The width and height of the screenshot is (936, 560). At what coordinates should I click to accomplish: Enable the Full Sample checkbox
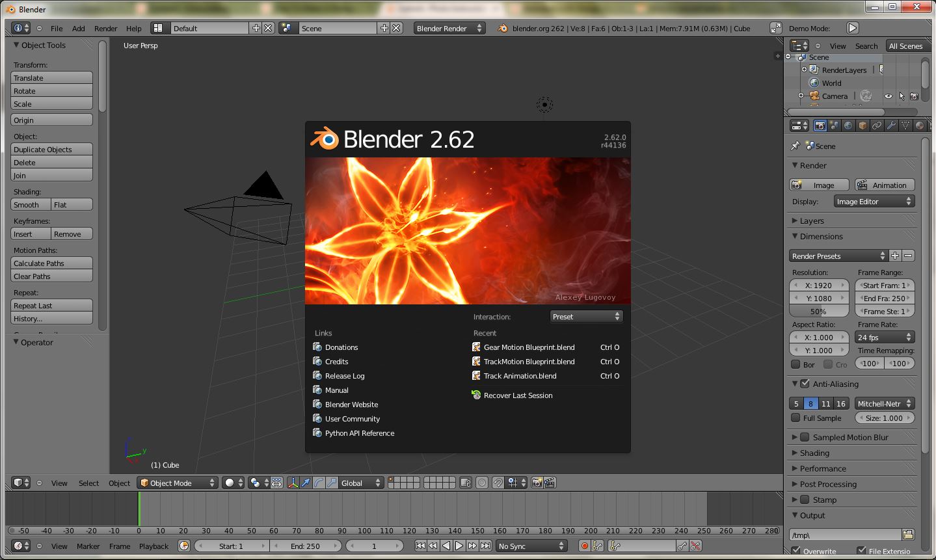(796, 418)
